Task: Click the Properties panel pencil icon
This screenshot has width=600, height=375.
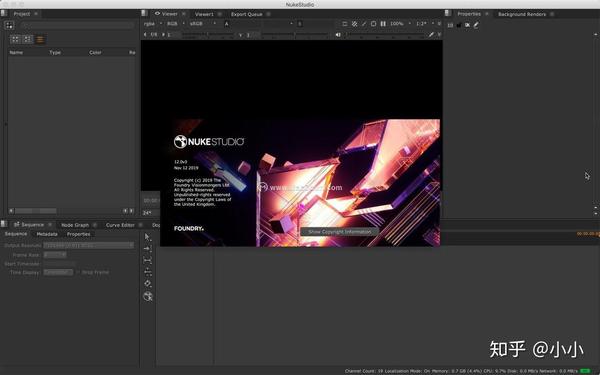Action: 476,25
